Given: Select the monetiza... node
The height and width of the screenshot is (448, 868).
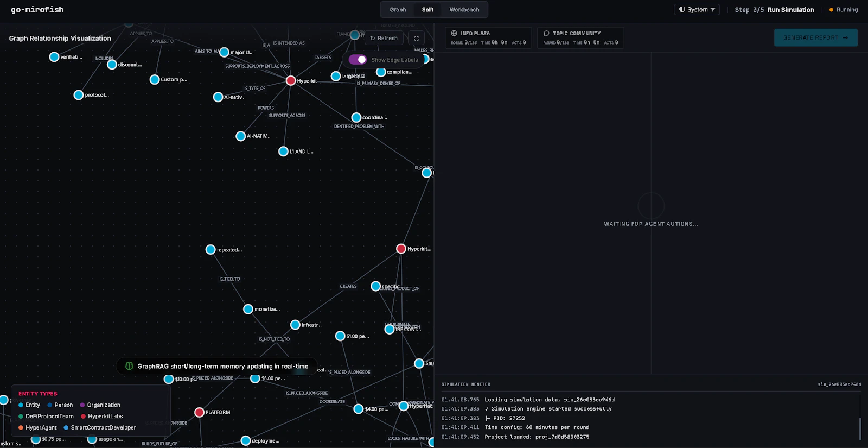Looking at the screenshot, I should [x=248, y=309].
